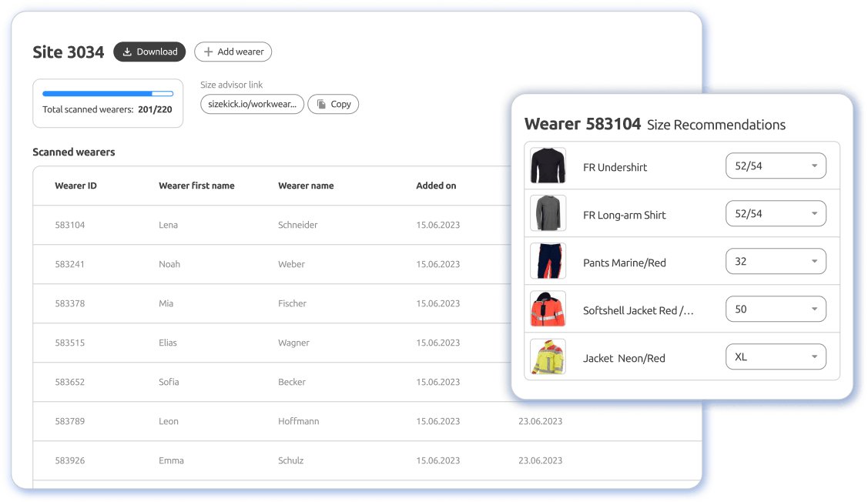Click first name Emma

click(x=171, y=460)
